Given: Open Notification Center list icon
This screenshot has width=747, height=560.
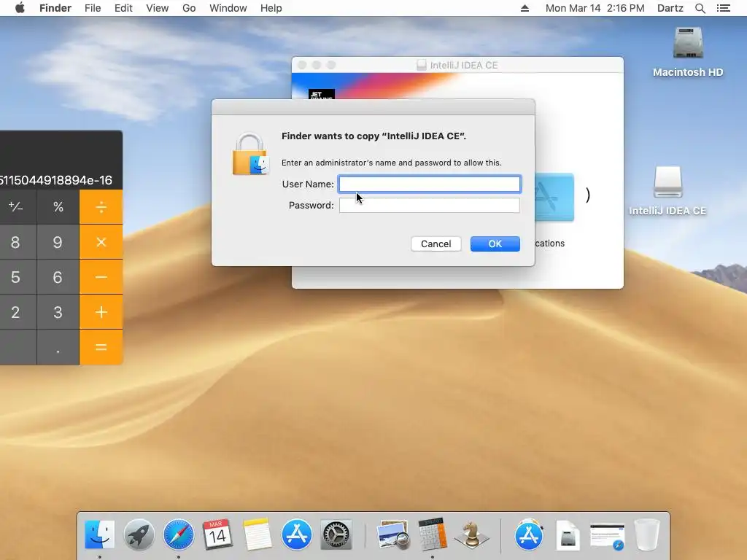Looking at the screenshot, I should [723, 8].
